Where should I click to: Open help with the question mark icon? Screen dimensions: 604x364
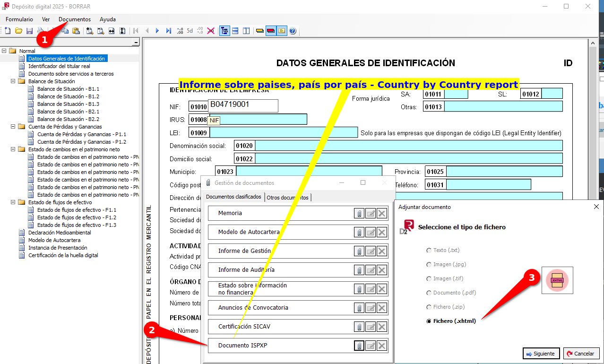click(293, 31)
